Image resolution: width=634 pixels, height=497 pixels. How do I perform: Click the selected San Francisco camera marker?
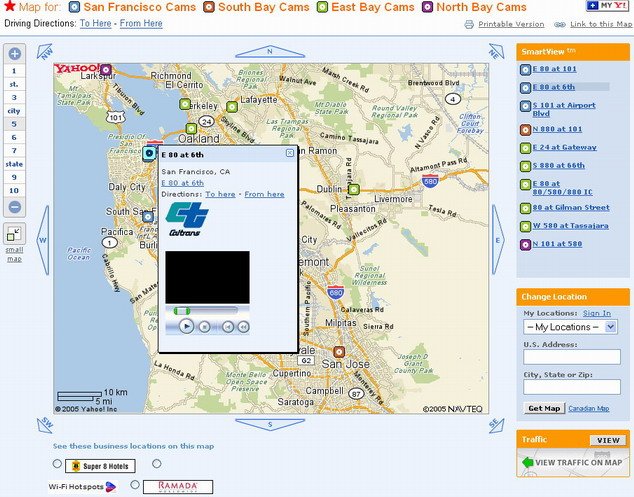(149, 154)
